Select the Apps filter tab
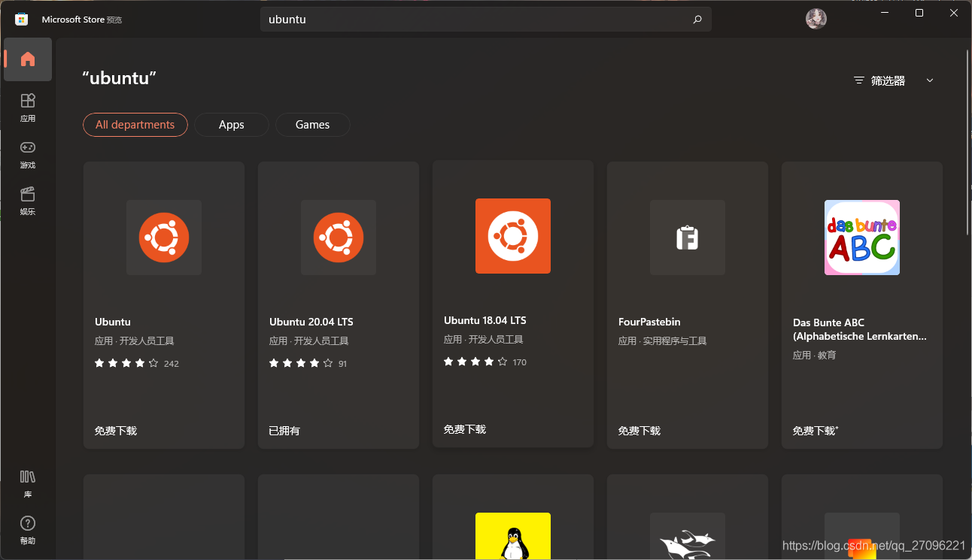This screenshot has width=972, height=560. (232, 125)
